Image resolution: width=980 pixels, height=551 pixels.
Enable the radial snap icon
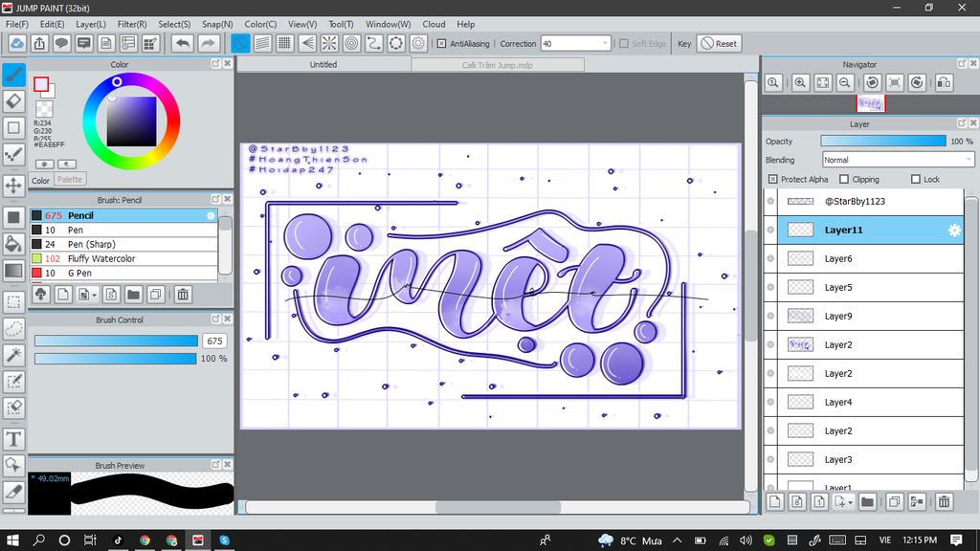point(329,43)
